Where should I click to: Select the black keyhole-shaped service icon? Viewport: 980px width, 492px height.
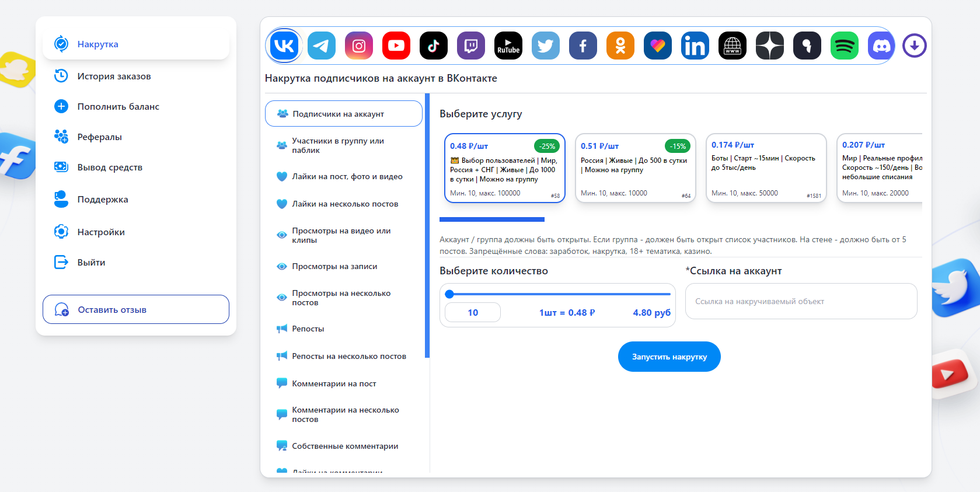click(x=807, y=46)
